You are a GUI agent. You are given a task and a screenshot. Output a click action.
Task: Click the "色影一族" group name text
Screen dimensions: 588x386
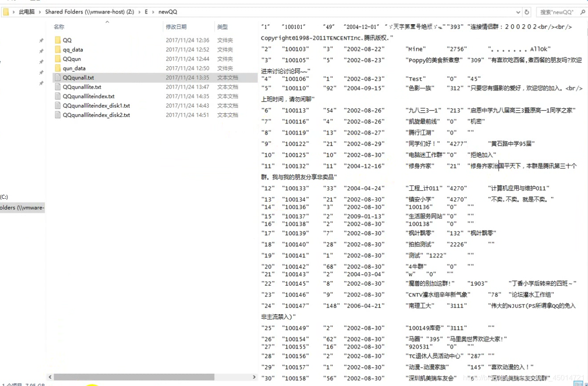click(x=420, y=88)
